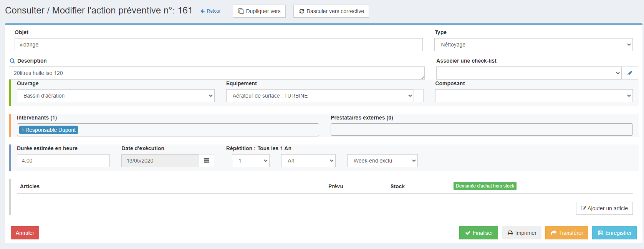
Task: Open the Type dropdown showing Nèttoyage
Action: tap(533, 45)
